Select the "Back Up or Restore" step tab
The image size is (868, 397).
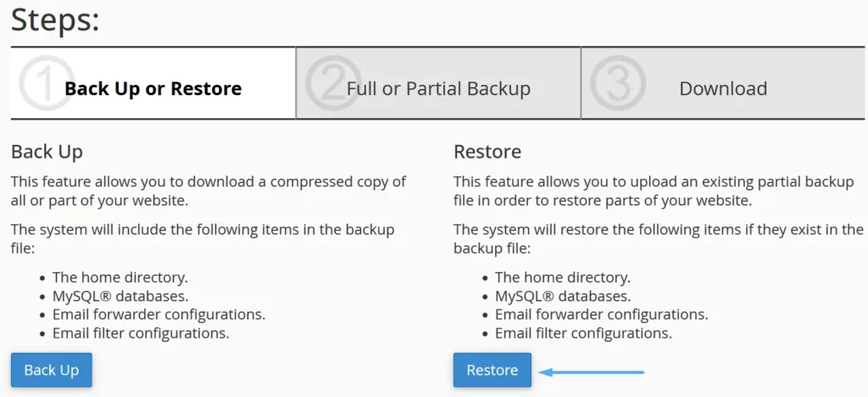pos(153,88)
